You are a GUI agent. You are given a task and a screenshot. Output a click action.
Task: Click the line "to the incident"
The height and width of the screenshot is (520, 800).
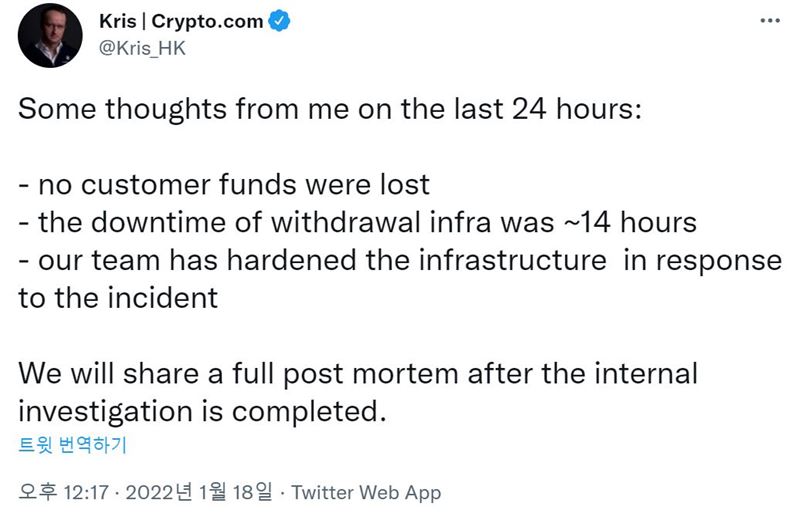[x=118, y=298]
